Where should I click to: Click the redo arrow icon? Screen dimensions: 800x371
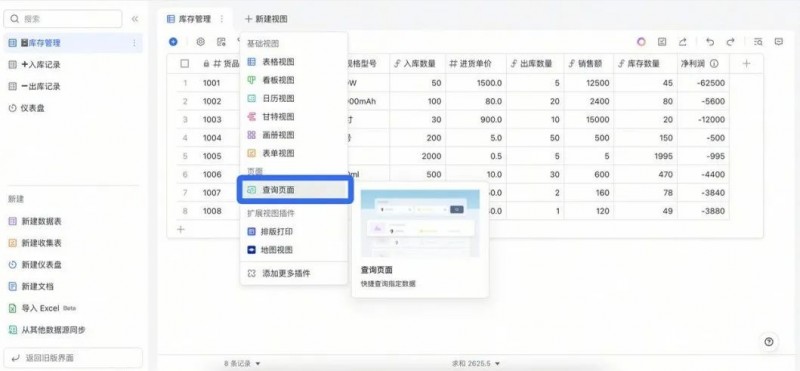(731, 42)
